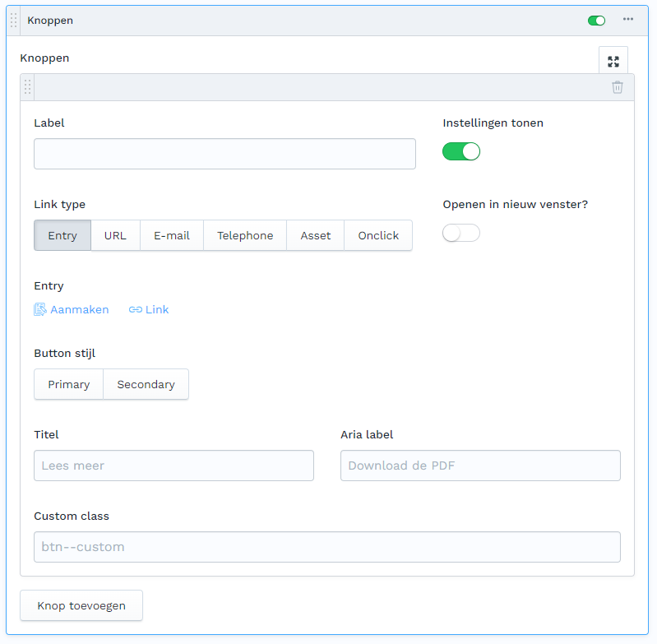Click the inner button row drag handle

pyautogui.click(x=28, y=87)
